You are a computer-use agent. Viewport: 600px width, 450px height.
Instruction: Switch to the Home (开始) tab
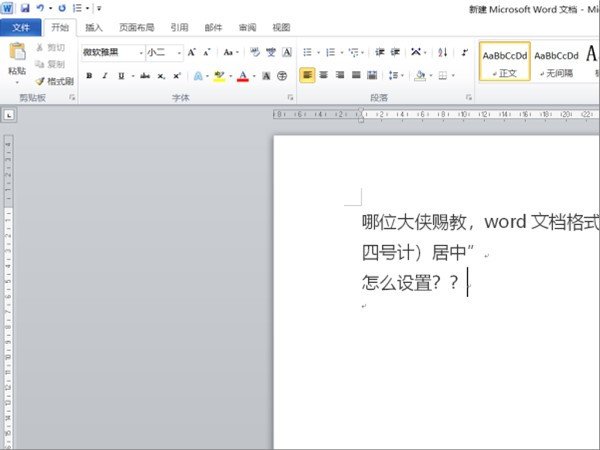pyautogui.click(x=60, y=28)
